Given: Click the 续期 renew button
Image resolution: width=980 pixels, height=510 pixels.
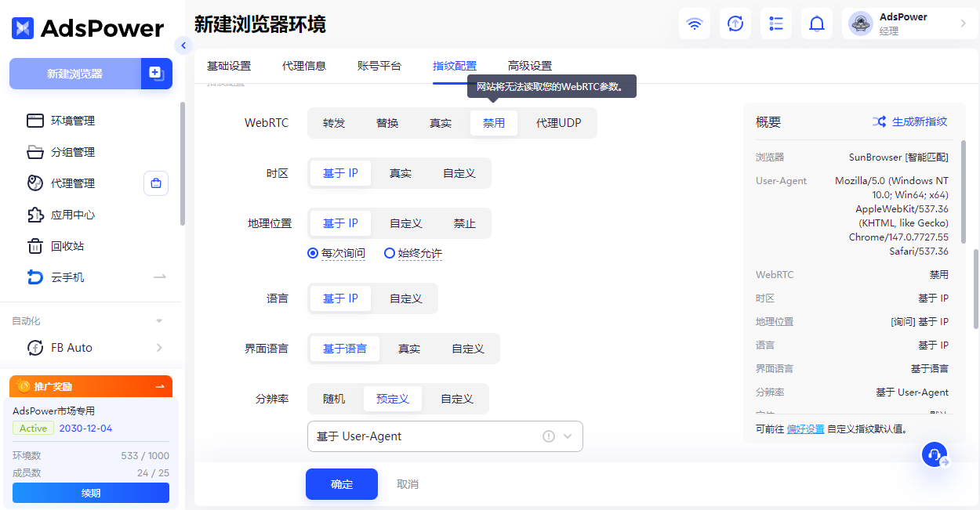Looking at the screenshot, I should 91,493.
